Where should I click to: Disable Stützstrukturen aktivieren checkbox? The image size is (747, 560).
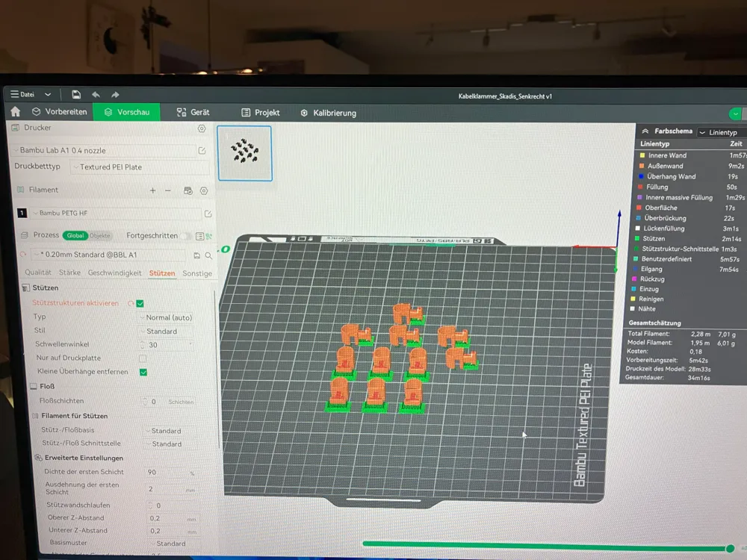pyautogui.click(x=140, y=303)
